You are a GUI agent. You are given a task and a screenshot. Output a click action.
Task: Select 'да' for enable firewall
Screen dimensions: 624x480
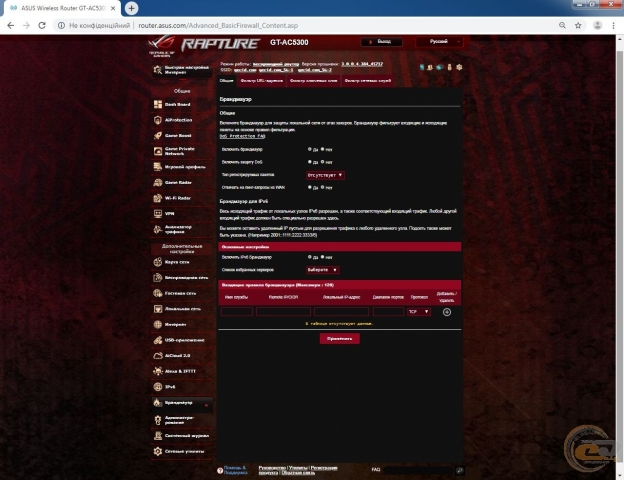click(310, 149)
